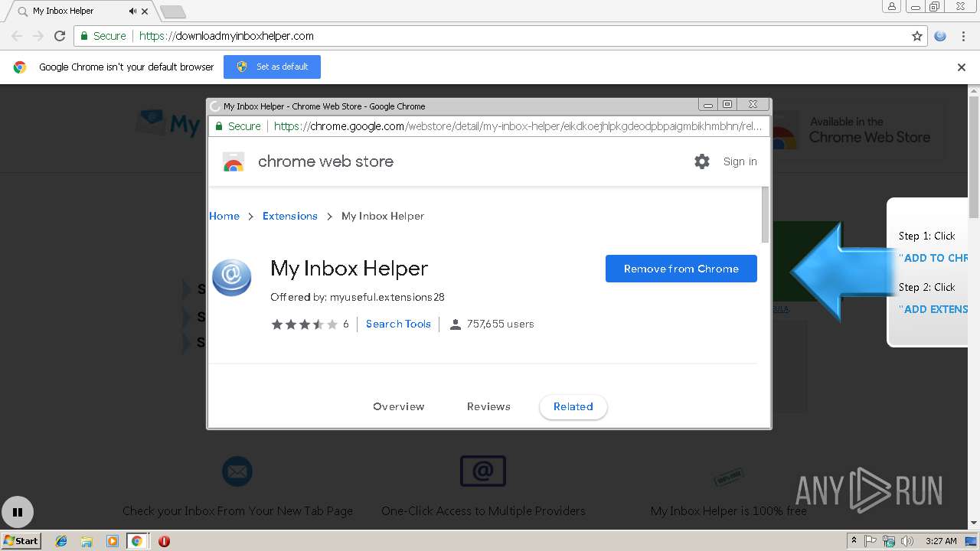980x551 pixels.
Task: Open the volume control in system tray
Action: [x=906, y=541]
